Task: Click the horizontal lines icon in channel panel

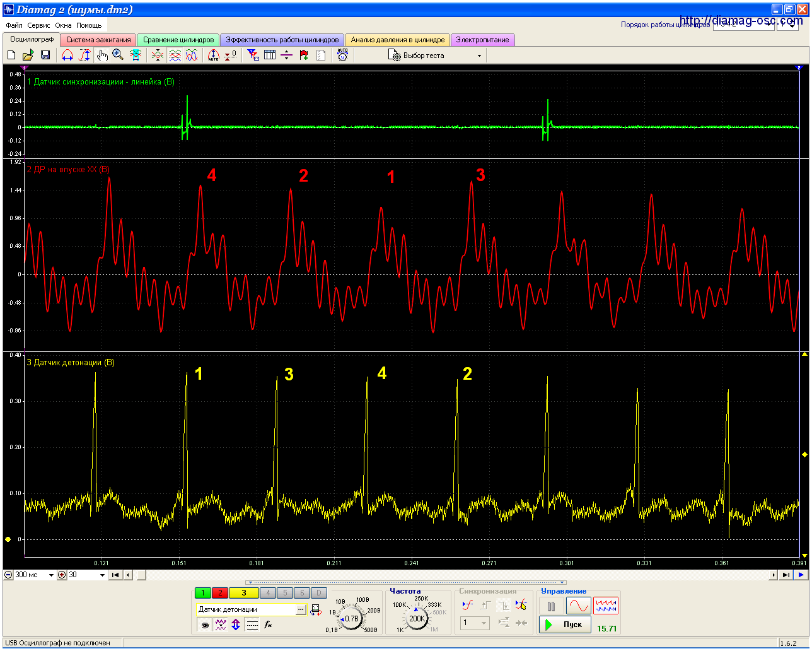Action: point(252,625)
